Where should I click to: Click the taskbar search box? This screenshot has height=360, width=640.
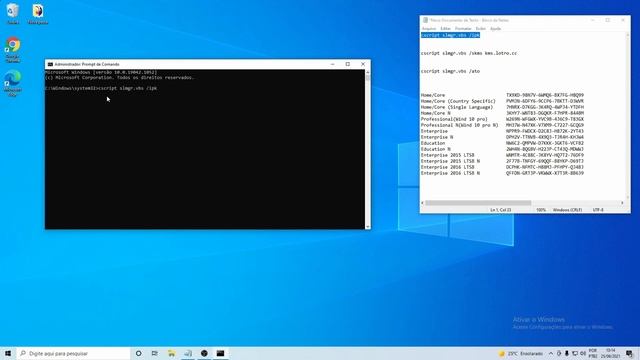point(73,353)
